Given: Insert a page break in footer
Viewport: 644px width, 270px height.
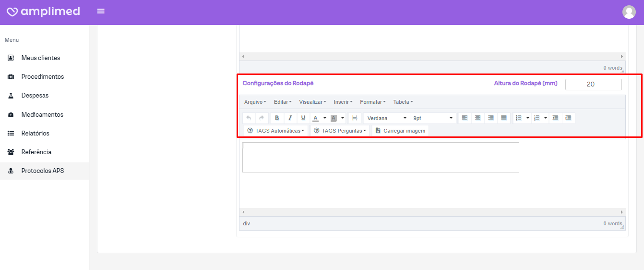Looking at the screenshot, I should pos(355,118).
